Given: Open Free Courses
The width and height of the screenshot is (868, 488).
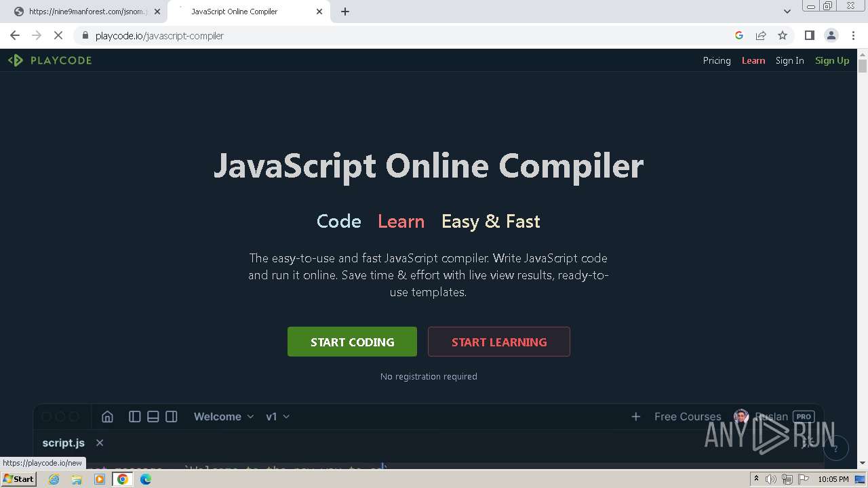Looking at the screenshot, I should click(x=688, y=417).
